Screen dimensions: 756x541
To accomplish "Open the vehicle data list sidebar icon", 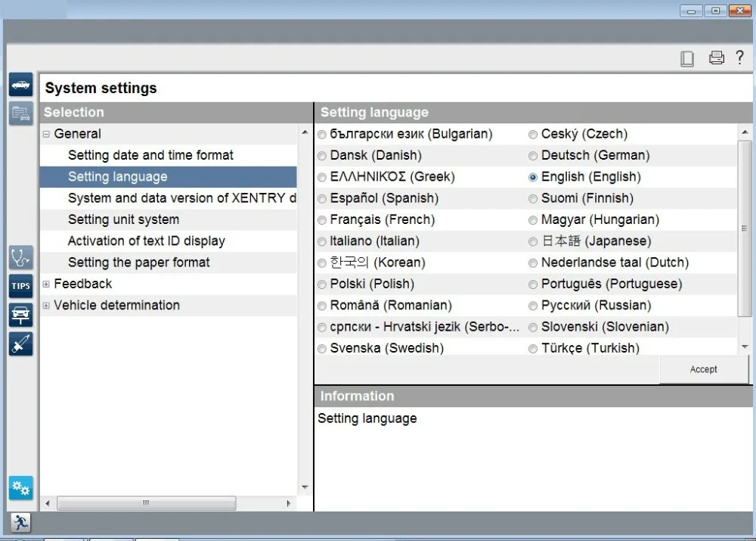I will point(20,114).
